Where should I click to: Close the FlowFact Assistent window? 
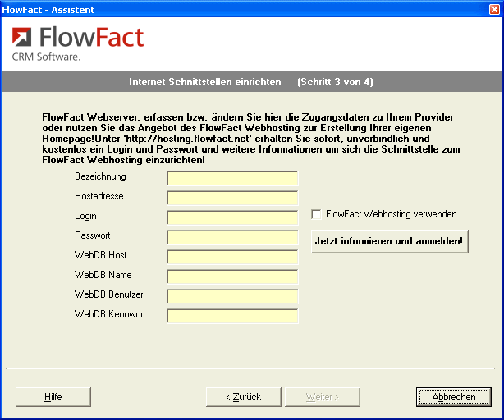pos(494,9)
